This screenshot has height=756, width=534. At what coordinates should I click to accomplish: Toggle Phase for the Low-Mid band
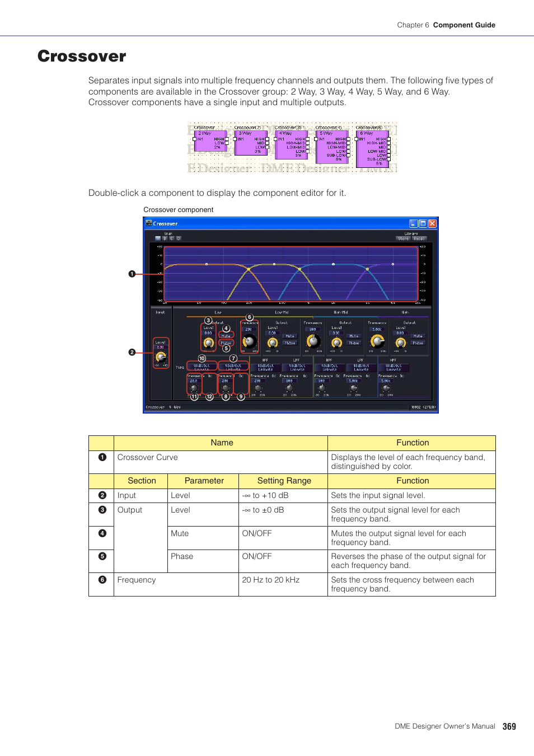tap(290, 343)
